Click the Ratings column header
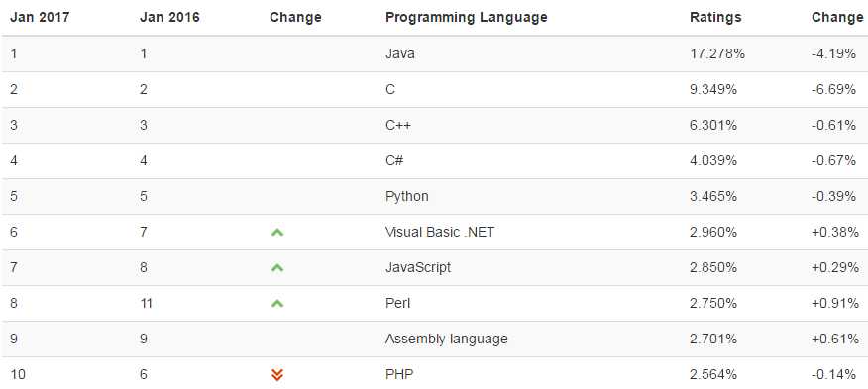The image size is (868, 389). coord(715,17)
